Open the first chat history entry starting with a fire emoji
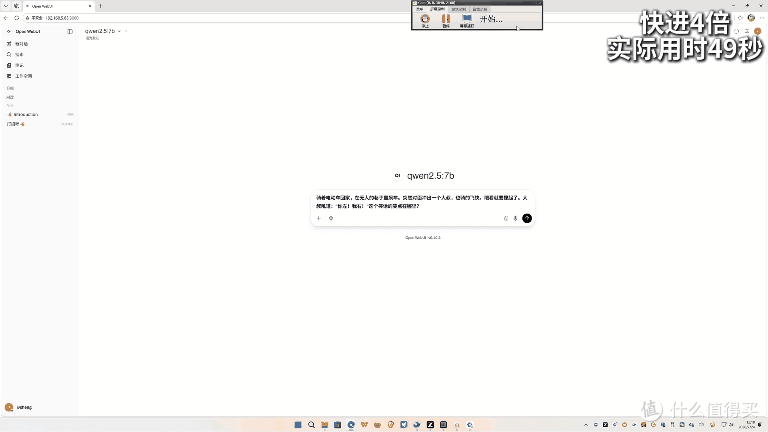 pyautogui.click(x=40, y=115)
